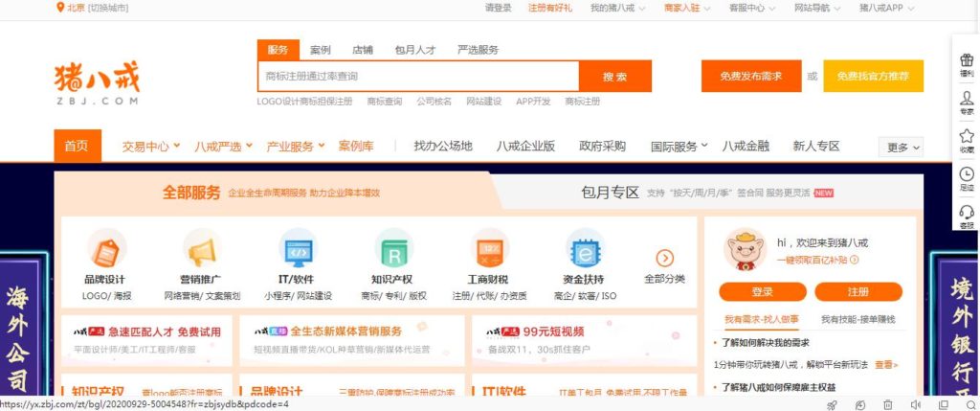Select the 品牌设计 category icon
Viewport: 980px width, 411px height.
(x=105, y=249)
